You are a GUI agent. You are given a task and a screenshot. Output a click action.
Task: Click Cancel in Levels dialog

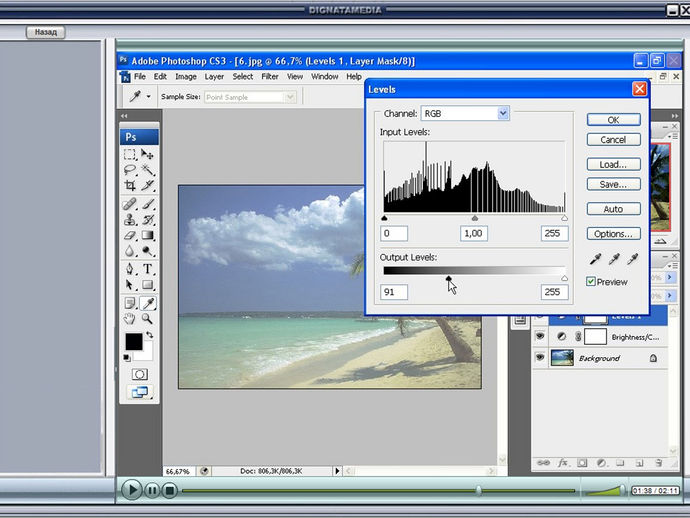[613, 140]
